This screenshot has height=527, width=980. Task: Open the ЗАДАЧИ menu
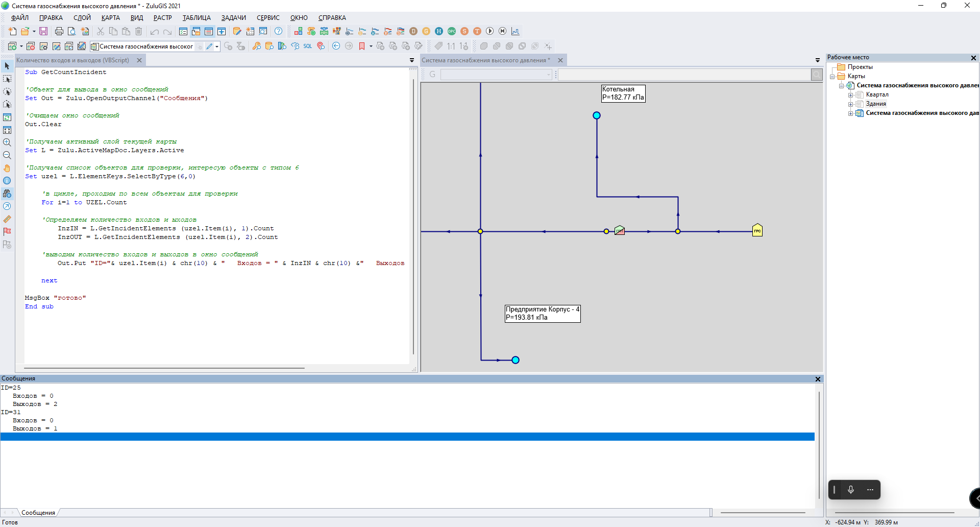click(x=233, y=18)
